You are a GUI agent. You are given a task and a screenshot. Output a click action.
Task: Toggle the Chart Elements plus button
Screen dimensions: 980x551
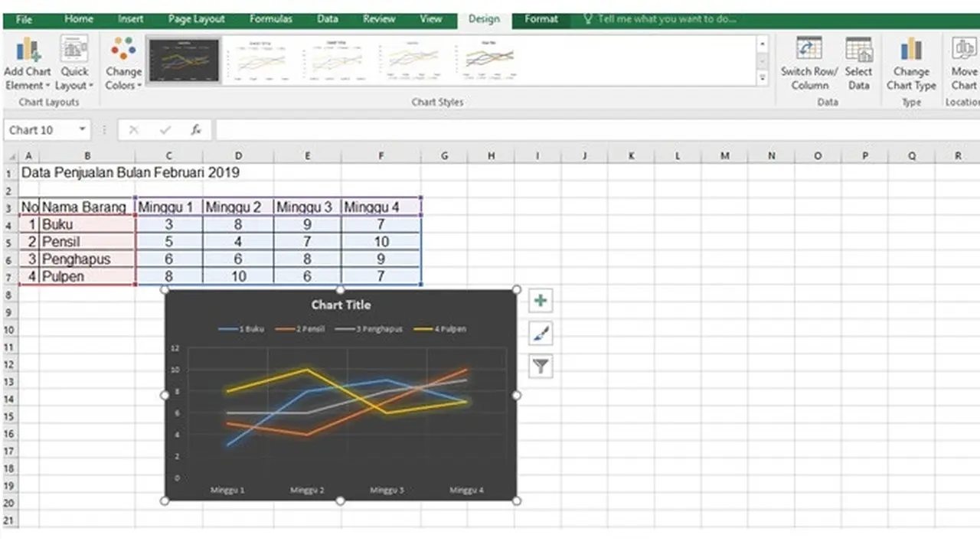540,300
